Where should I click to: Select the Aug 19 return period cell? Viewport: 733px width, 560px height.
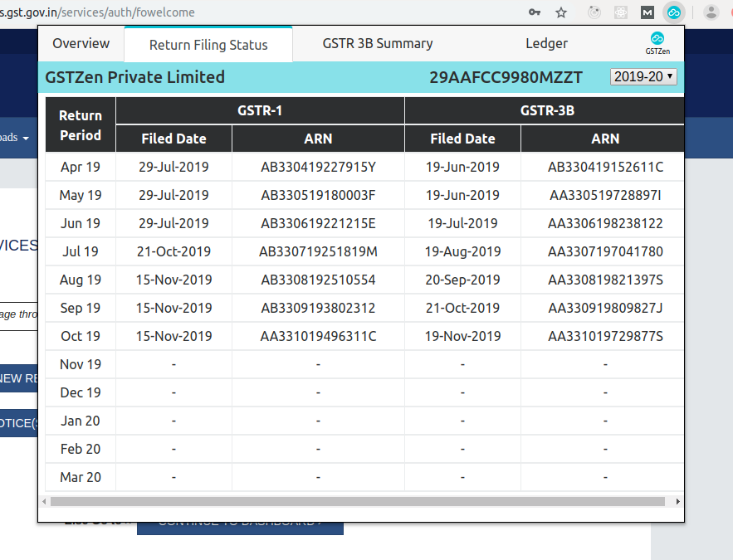pyautogui.click(x=81, y=280)
